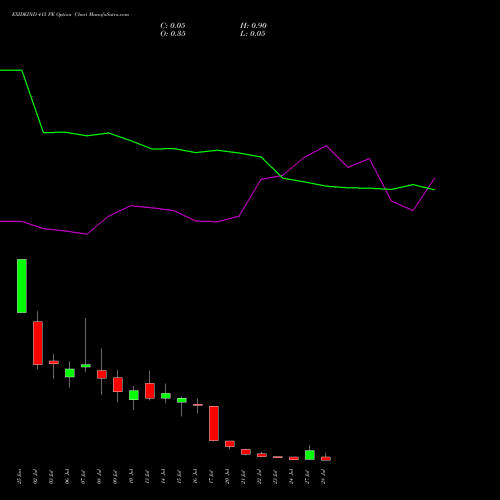Click the 07 Jul candlestick with long upper wick
The height and width of the screenshot is (500, 500).
pyautogui.click(x=86, y=366)
